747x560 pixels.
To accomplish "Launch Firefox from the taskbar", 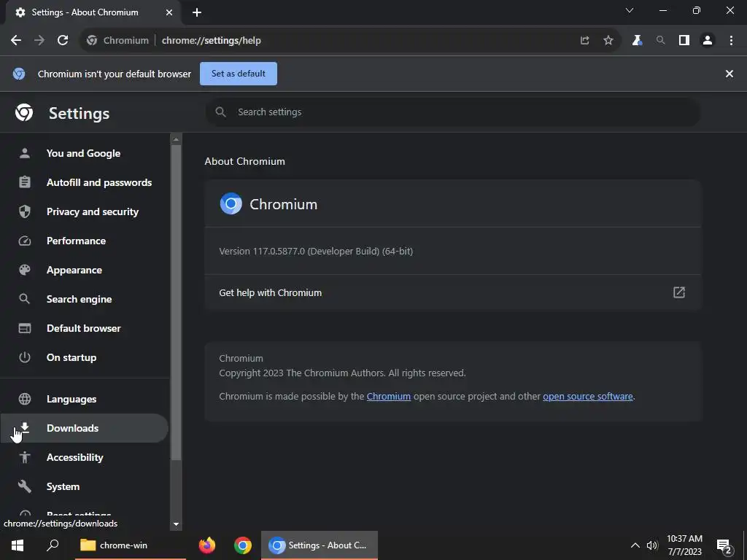I will tap(206, 545).
